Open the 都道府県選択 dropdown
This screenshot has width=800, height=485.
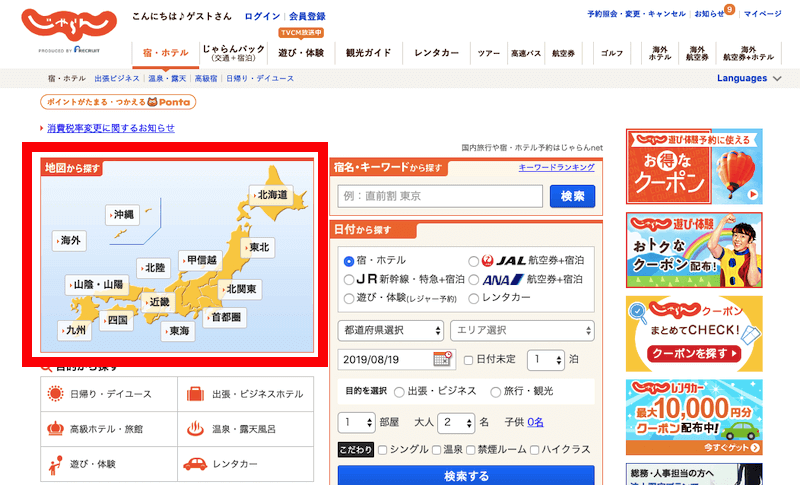coord(390,330)
